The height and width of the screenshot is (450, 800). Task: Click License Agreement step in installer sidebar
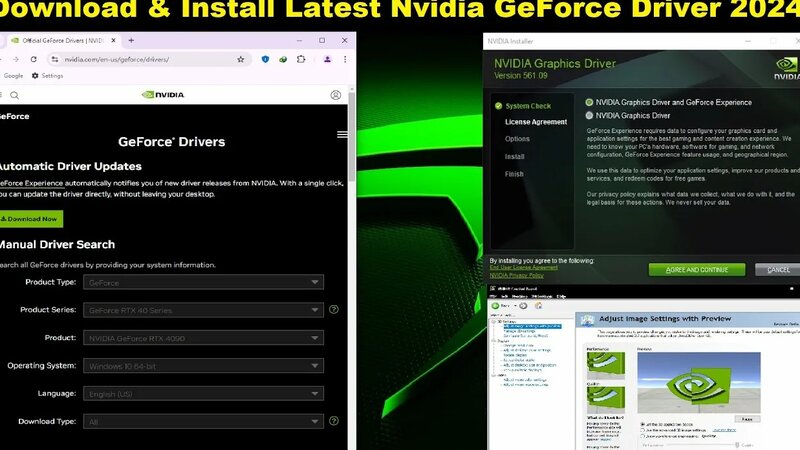coord(536,122)
